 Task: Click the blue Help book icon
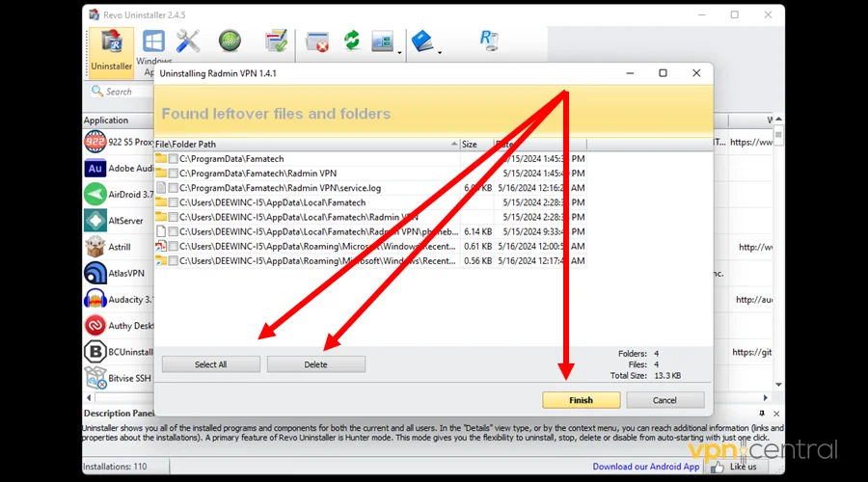422,41
